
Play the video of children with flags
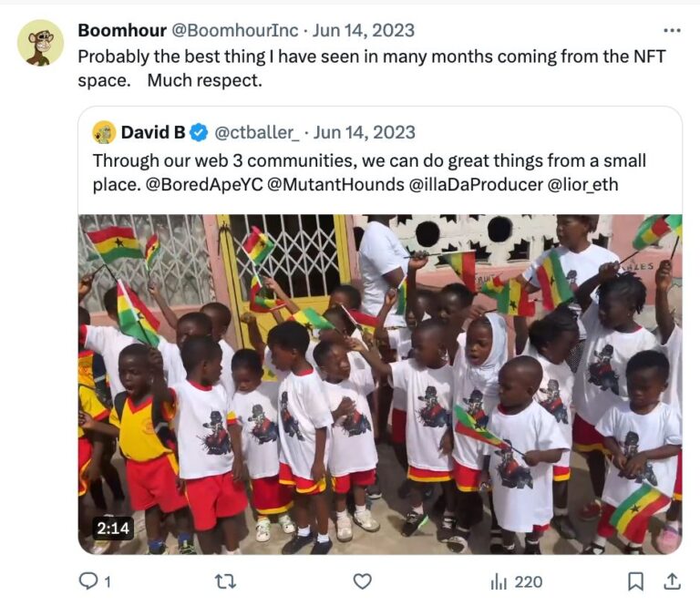coord(379,384)
